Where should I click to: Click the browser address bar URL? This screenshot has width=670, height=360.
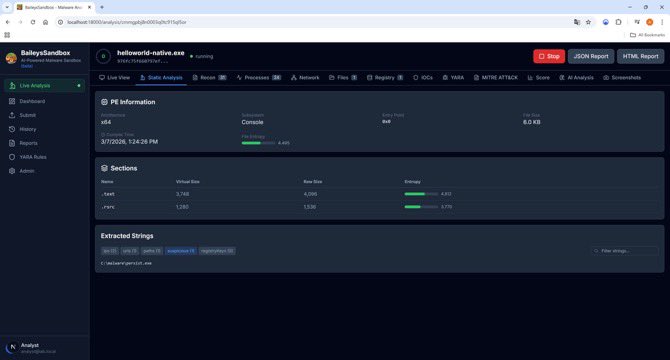[x=126, y=22]
